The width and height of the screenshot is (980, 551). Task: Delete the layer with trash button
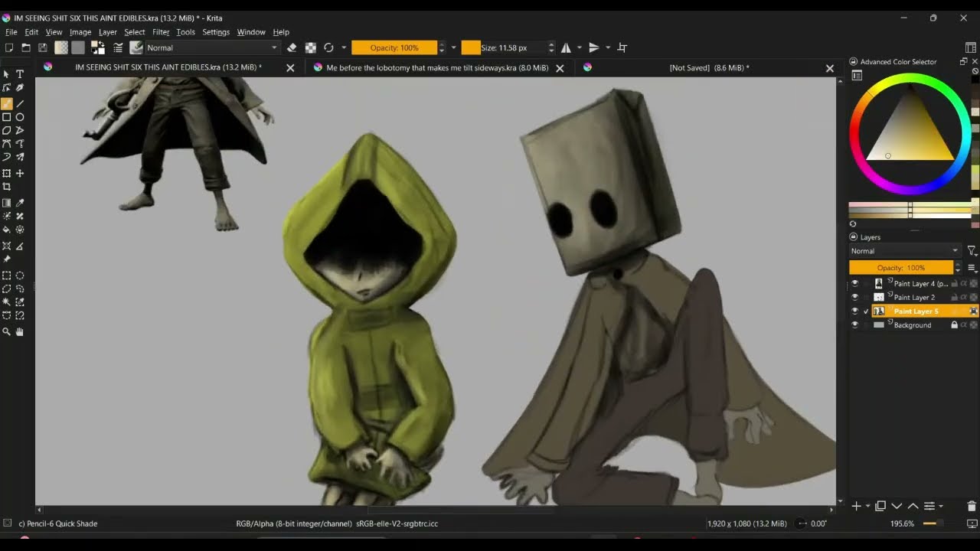pyautogui.click(x=972, y=506)
